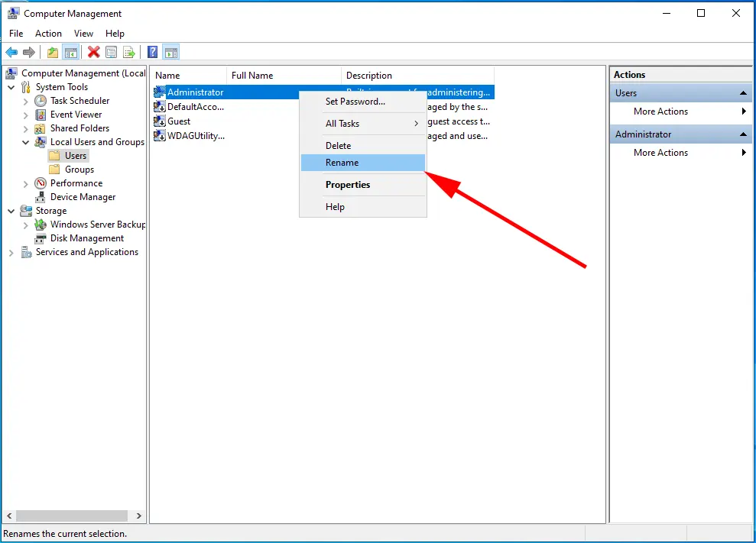Sort by the Description column header
756x543 pixels.
(x=418, y=76)
